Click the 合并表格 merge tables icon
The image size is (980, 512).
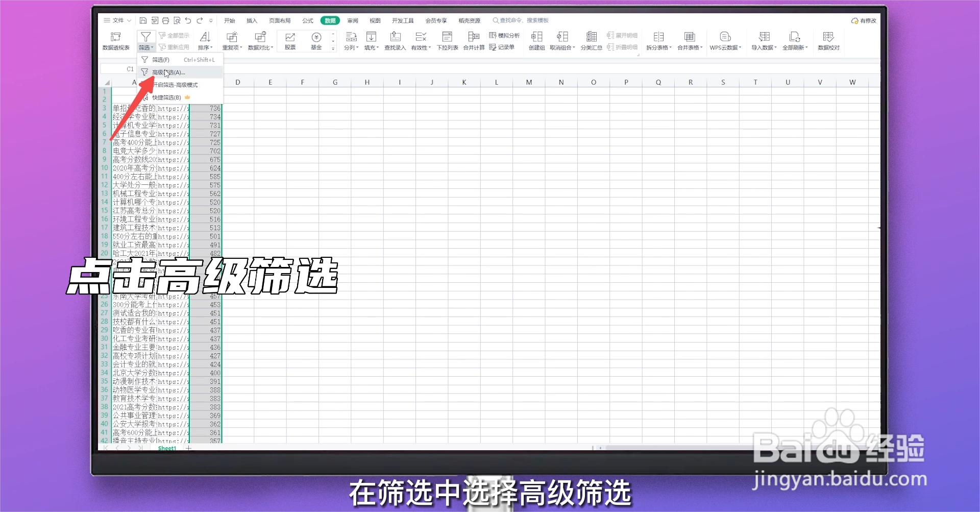tap(690, 37)
